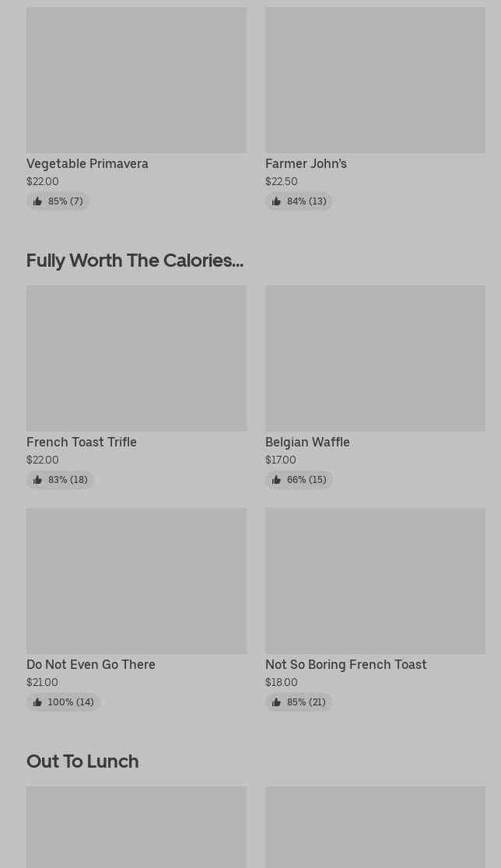The width and height of the screenshot is (501, 868).
Task: Click the Fully Worth The Calories heading
Action: [x=135, y=261]
